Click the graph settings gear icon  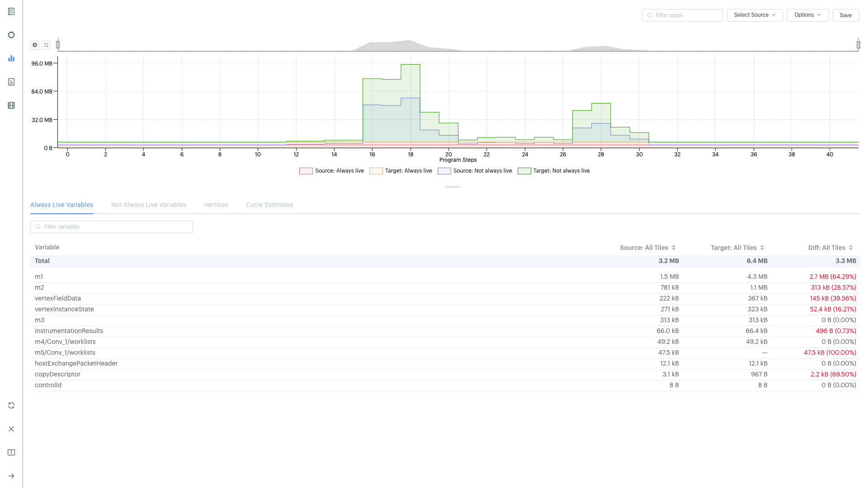[x=35, y=45]
